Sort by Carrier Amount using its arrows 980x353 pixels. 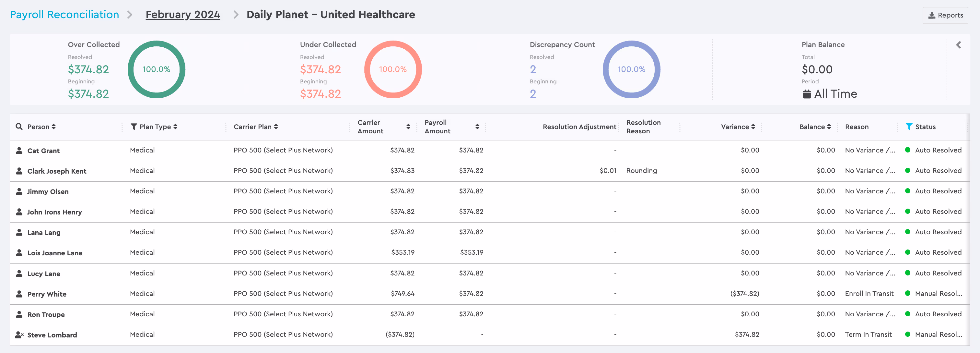[408, 127]
